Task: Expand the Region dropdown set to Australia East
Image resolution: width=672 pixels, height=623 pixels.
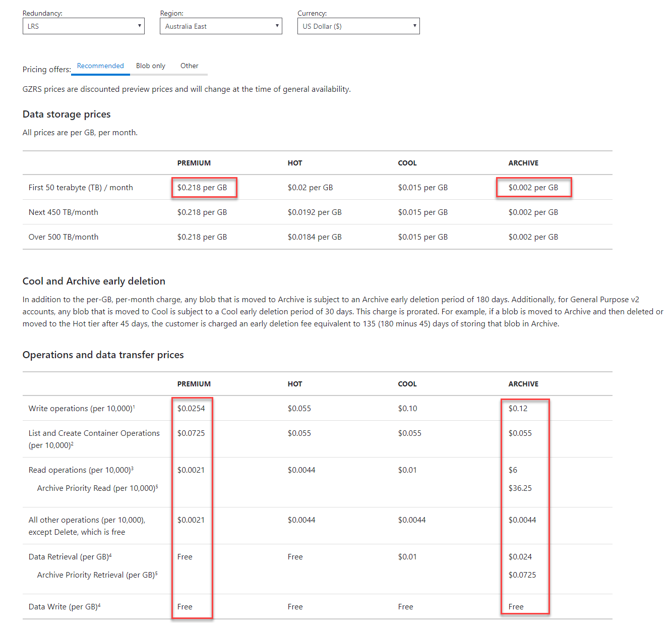Action: [220, 26]
